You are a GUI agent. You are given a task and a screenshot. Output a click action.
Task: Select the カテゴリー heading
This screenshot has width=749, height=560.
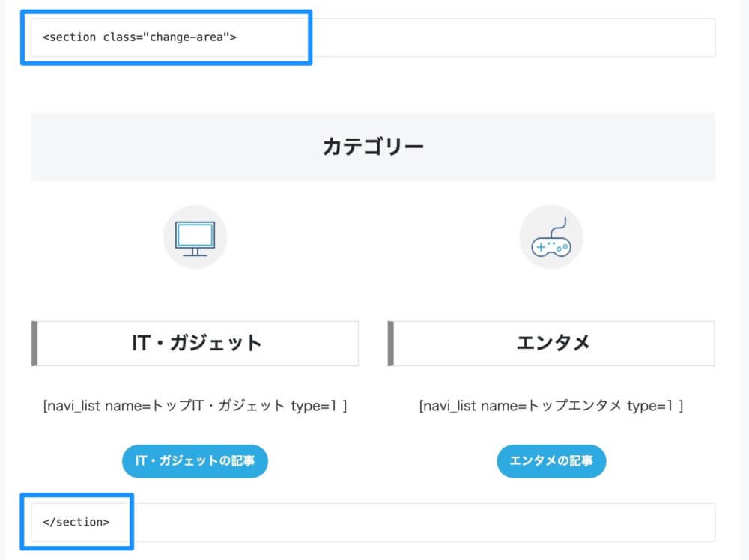tap(373, 147)
